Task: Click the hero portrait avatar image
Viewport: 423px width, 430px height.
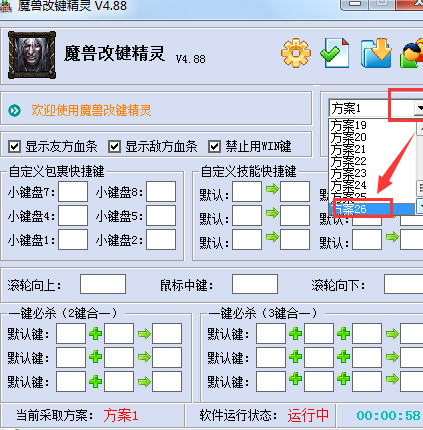Action: 32,55
